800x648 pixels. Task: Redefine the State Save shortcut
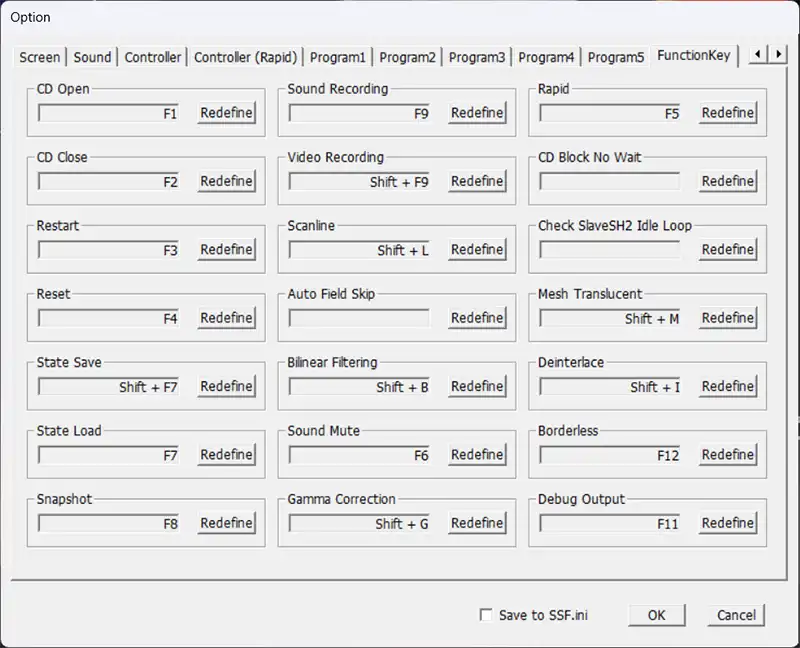pyautogui.click(x=226, y=386)
